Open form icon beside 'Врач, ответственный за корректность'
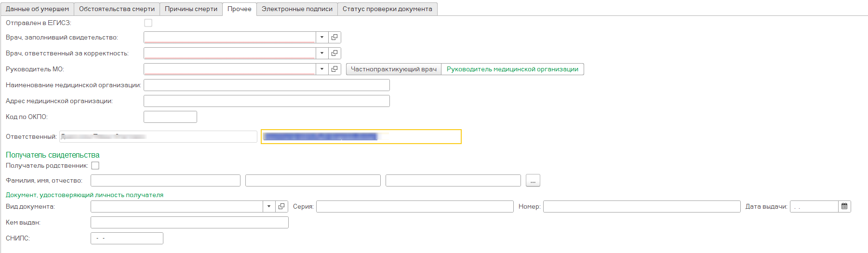The width and height of the screenshot is (868, 253). [x=334, y=53]
